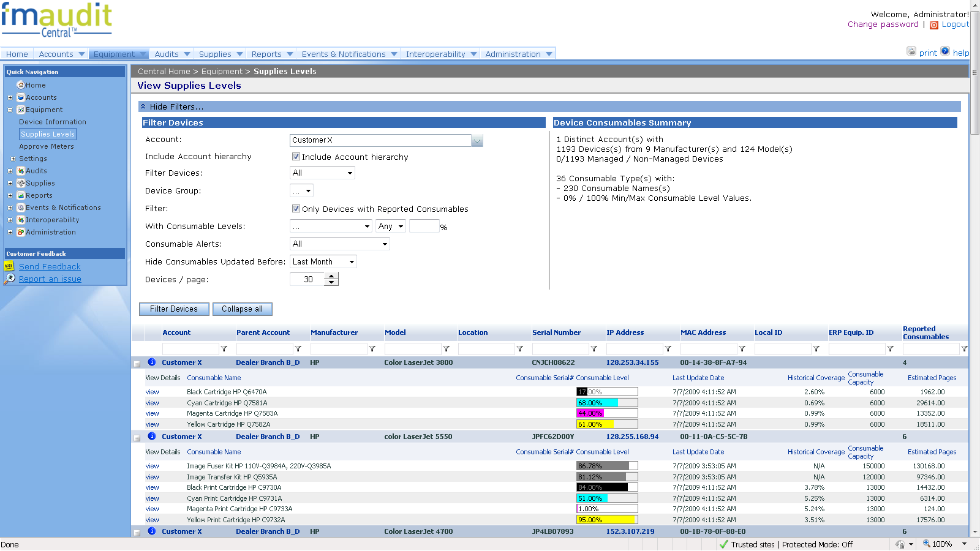Open the Accounts menu

pos(61,54)
